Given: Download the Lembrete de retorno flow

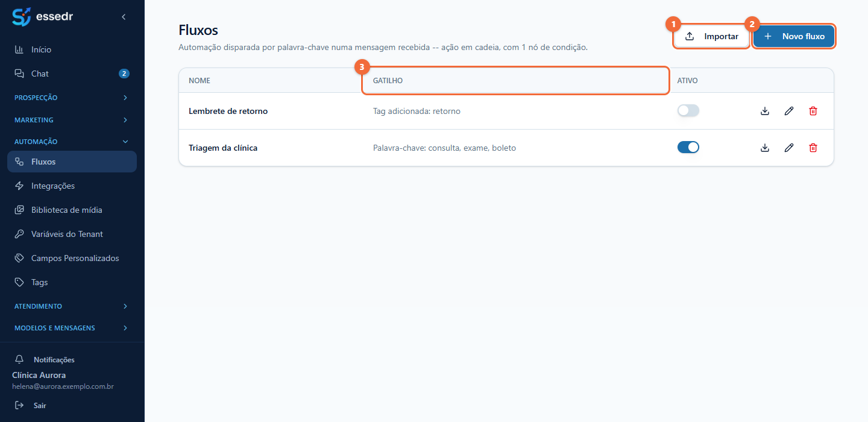Looking at the screenshot, I should [x=765, y=111].
